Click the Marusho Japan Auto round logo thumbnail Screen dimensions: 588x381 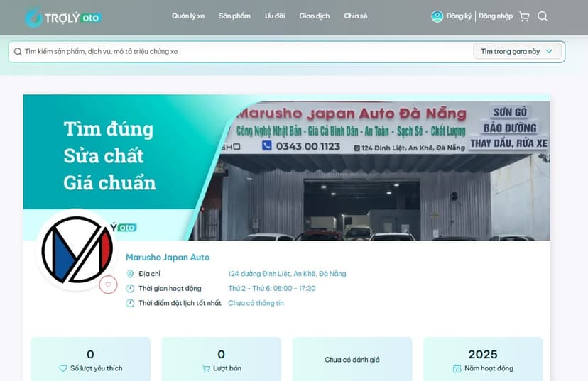pyautogui.click(x=77, y=250)
